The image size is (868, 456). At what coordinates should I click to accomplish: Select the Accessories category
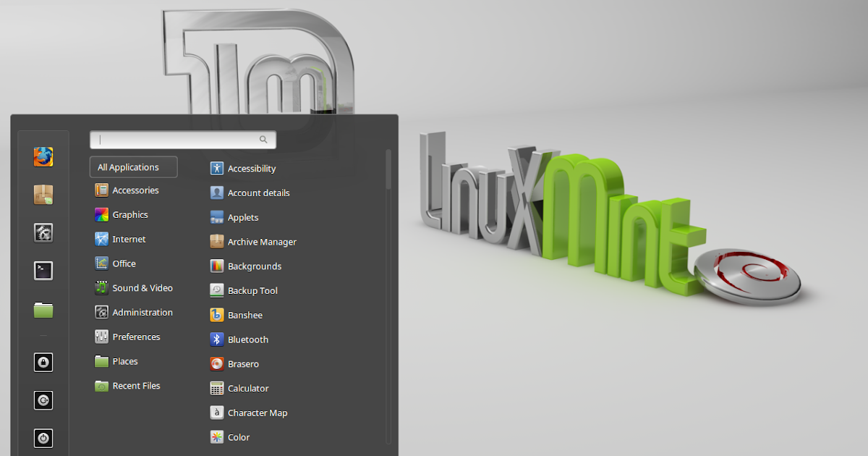(135, 190)
